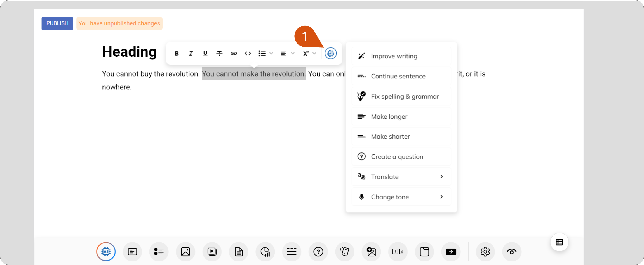This screenshot has width=644, height=265.
Task: Click the AI assistant icon in formatting toolbar
Action: click(x=330, y=53)
